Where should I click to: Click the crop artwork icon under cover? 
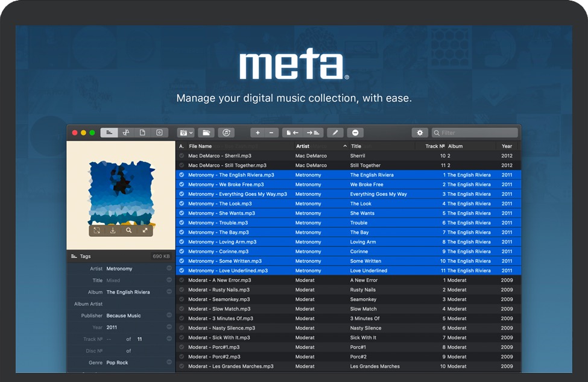[96, 230]
